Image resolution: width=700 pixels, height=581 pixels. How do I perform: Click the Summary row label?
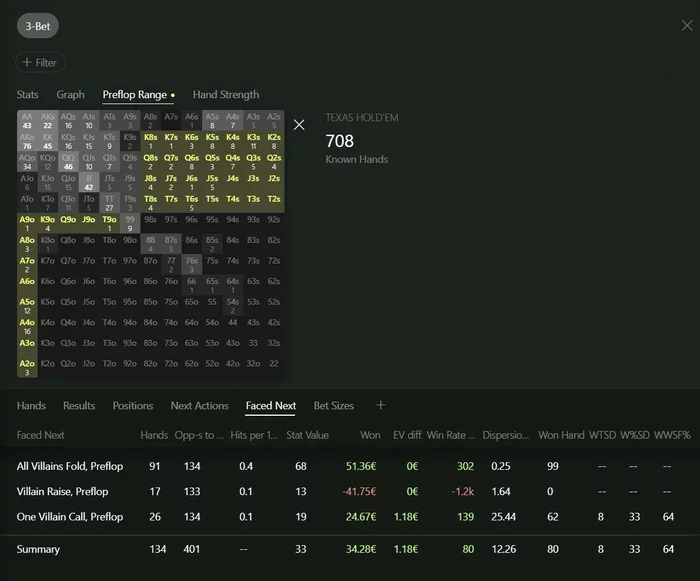(38, 549)
